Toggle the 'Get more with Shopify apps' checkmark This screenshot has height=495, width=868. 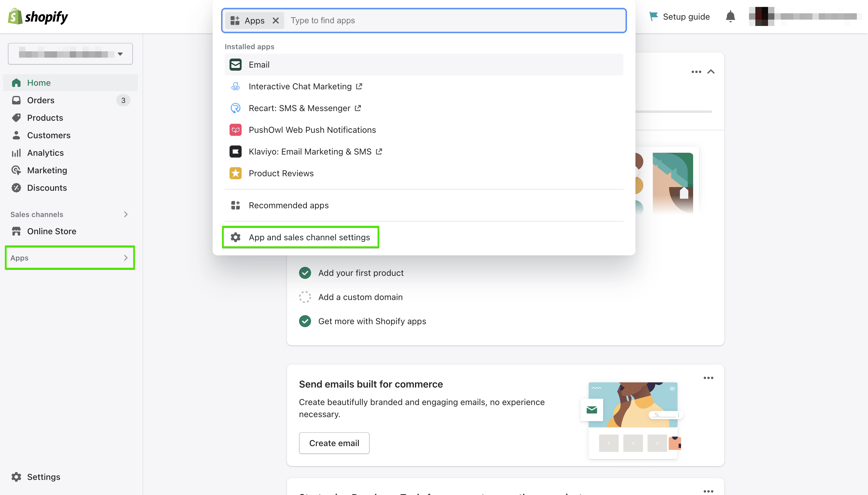tap(305, 321)
